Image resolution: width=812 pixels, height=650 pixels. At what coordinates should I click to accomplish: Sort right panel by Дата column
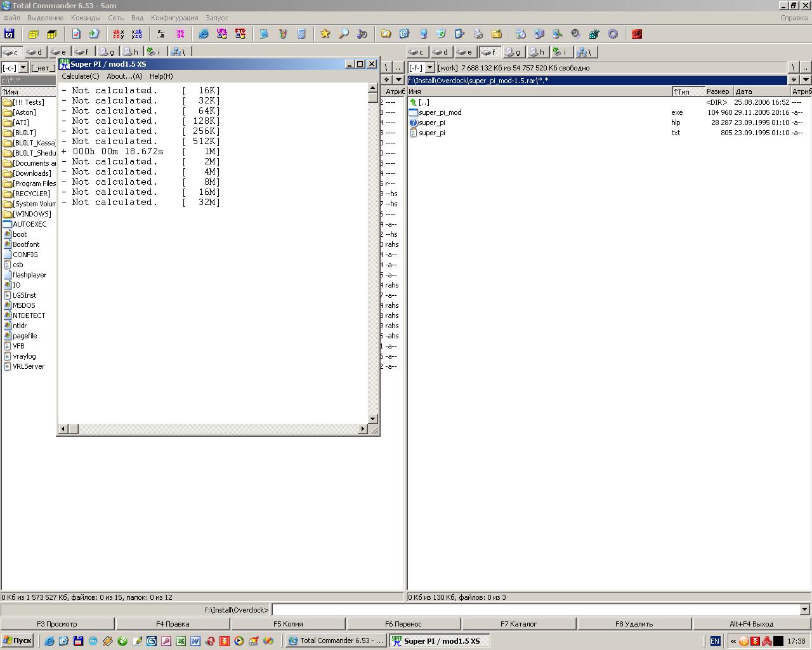[x=761, y=91]
